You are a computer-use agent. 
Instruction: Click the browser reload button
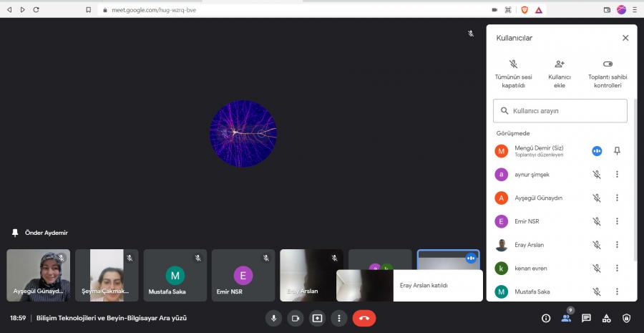click(x=36, y=9)
